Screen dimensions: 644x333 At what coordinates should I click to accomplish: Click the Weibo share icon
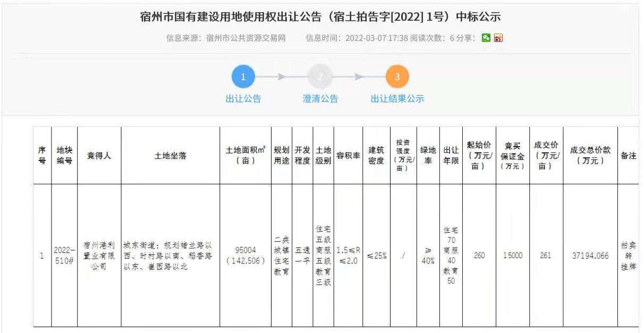(x=498, y=38)
